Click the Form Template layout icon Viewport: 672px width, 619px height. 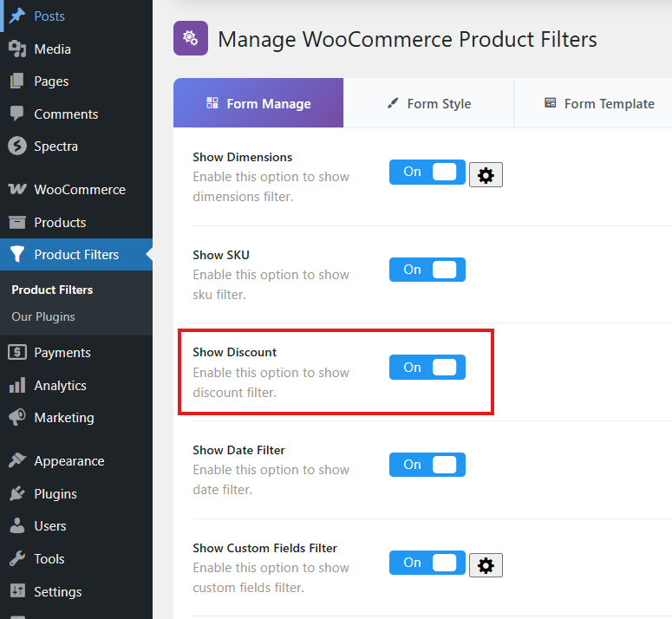tap(551, 103)
